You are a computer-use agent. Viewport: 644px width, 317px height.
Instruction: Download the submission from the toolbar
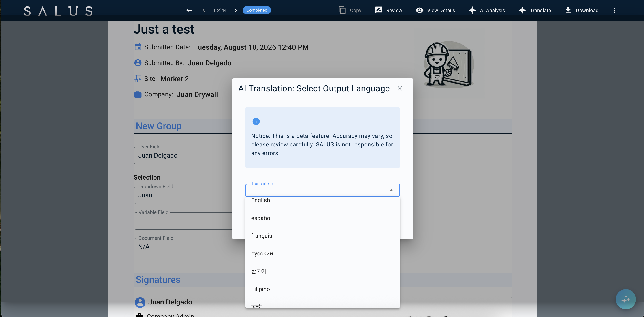click(x=582, y=10)
